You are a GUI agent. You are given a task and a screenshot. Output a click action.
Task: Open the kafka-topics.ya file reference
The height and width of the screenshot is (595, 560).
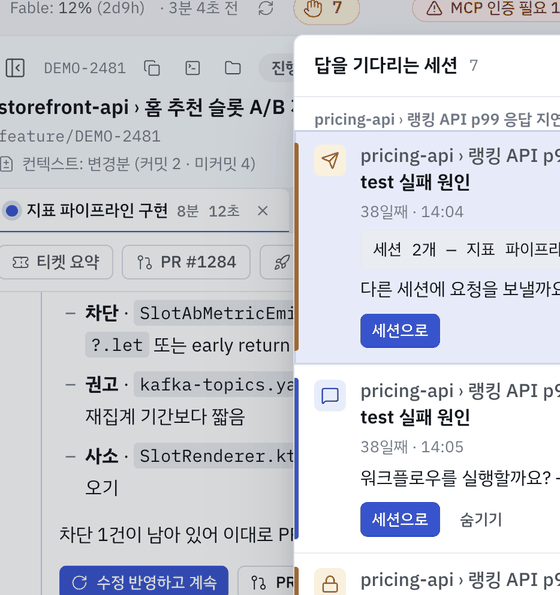click(214, 385)
